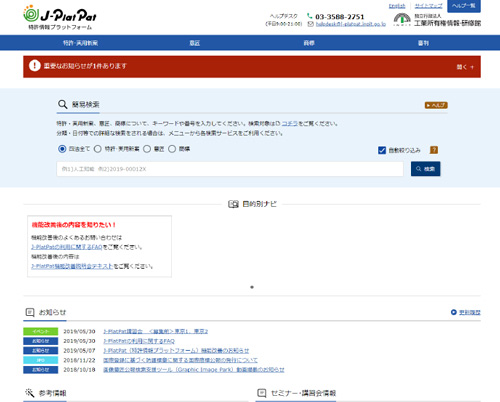
Task: Expand the important notice with 開く
Action: coord(465,67)
